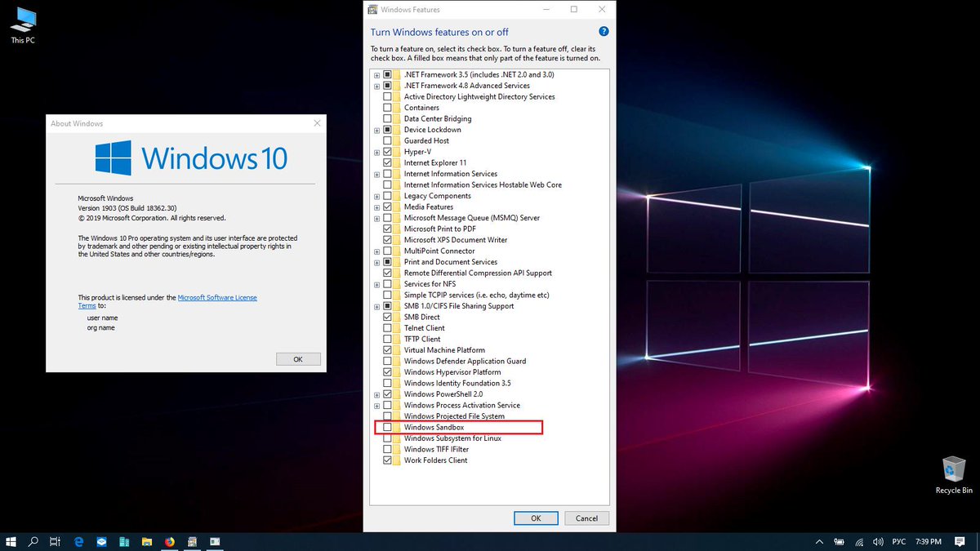Expand the Hyper-V node
The height and width of the screenshot is (551, 980).
click(x=377, y=152)
